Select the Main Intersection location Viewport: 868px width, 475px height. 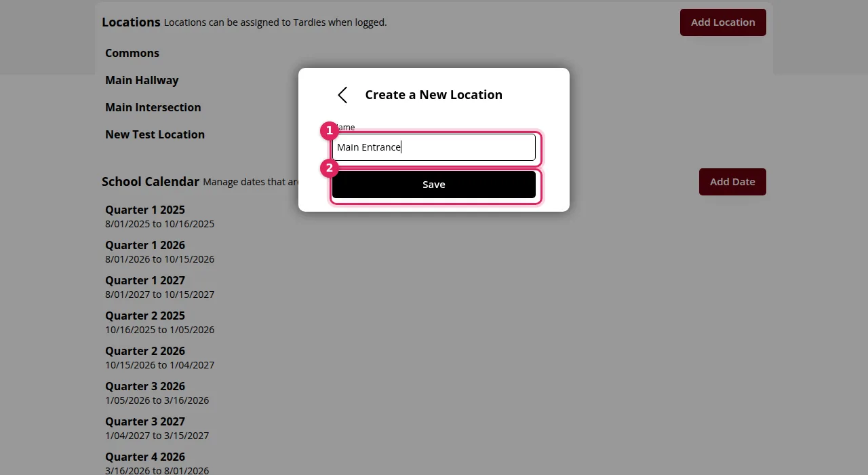point(153,107)
